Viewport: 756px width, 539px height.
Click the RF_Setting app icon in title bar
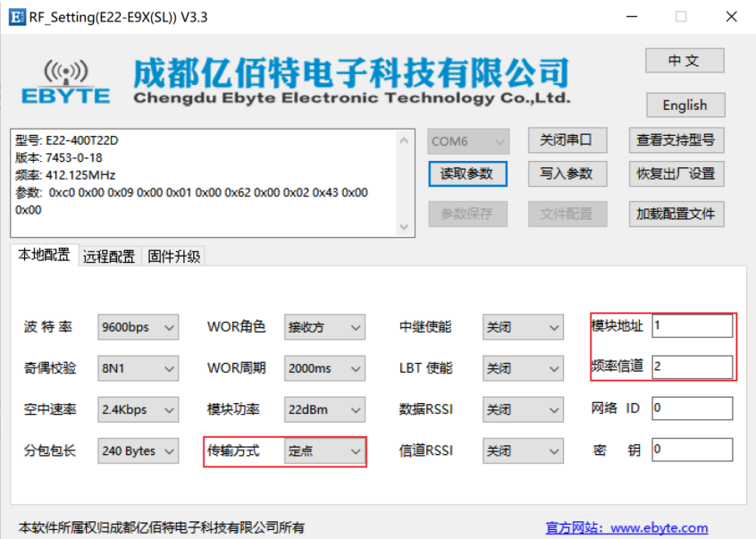(x=17, y=17)
